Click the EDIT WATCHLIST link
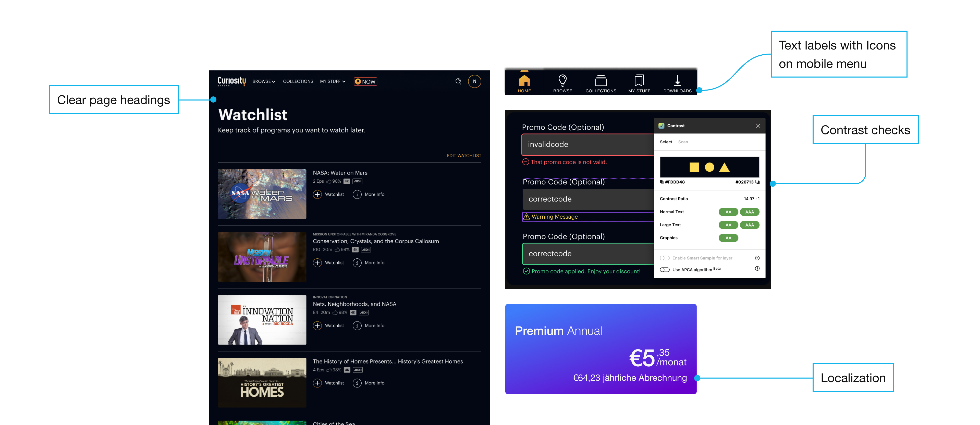 [464, 155]
